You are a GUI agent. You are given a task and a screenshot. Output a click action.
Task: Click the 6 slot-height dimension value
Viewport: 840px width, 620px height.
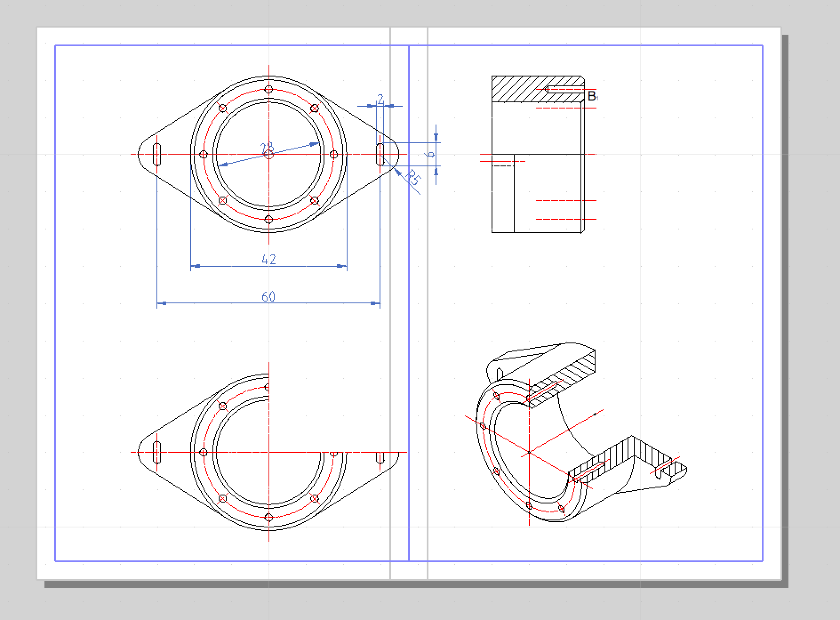(430, 154)
